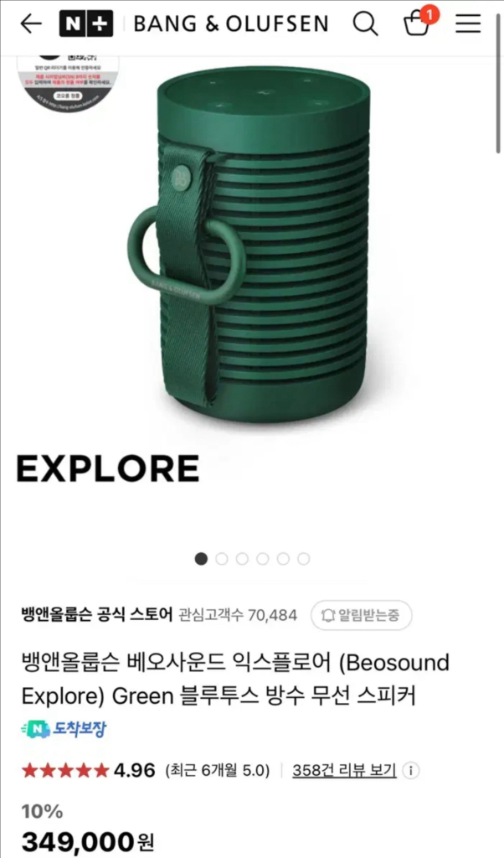This screenshot has height=858, width=504.
Task: Go back with the left arrow
Action: 31,23
